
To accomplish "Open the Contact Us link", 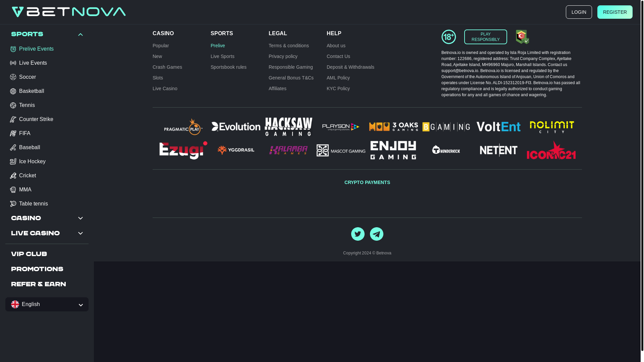I will tap(338, 56).
